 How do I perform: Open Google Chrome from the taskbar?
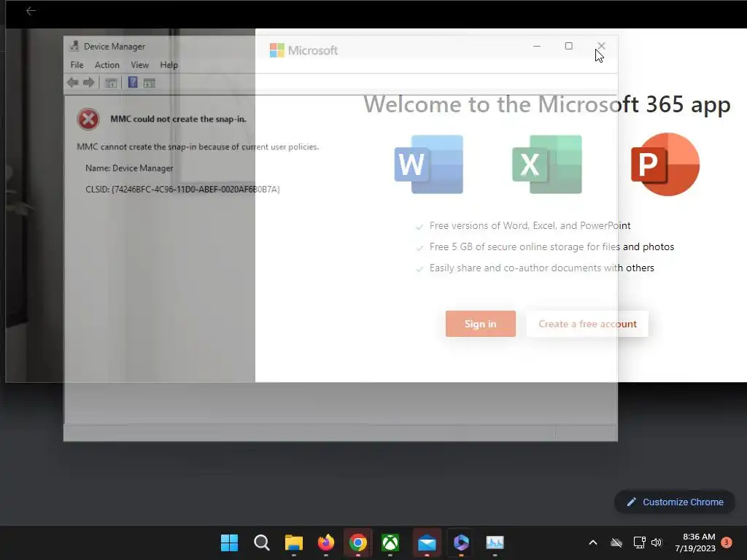[358, 542]
